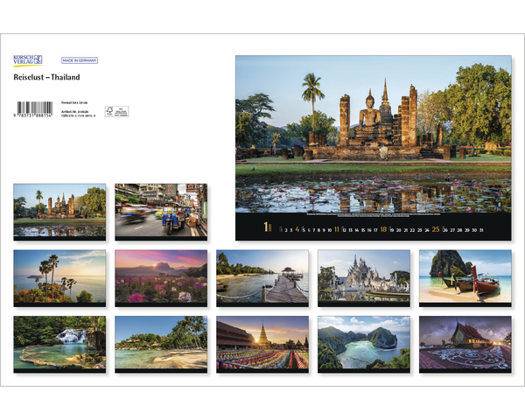Image resolution: width=525 pixels, height=420 pixels.
Task: Open the golden pagoda at dusk thumbnail
Action: [x=262, y=343]
